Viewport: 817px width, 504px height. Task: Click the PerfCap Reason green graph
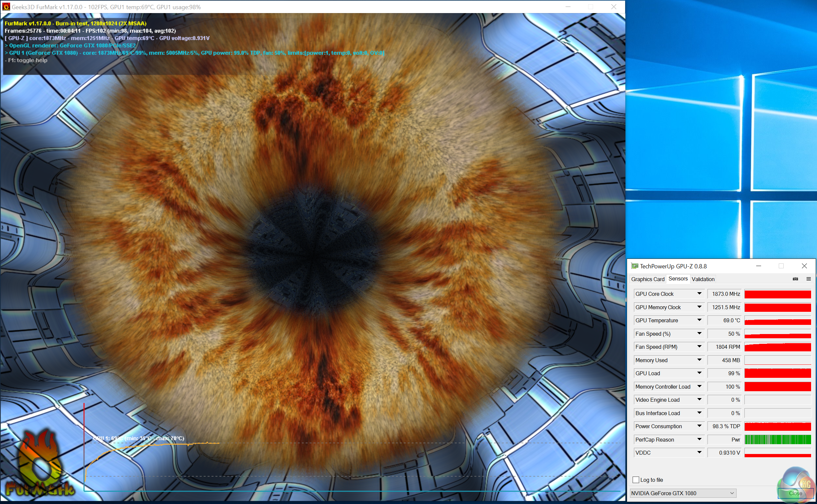(x=777, y=439)
